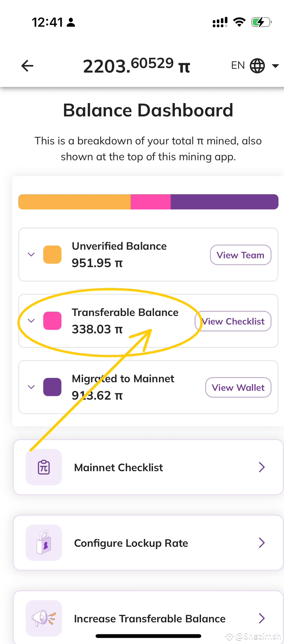Click the Wi-Fi status icon
284x644 pixels.
239,22
